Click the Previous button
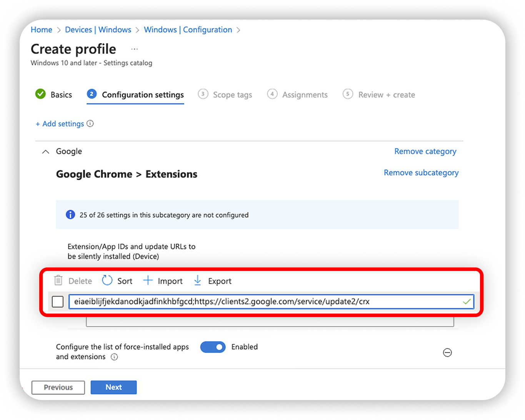Image resolution: width=525 pixels, height=420 pixels. tap(58, 387)
